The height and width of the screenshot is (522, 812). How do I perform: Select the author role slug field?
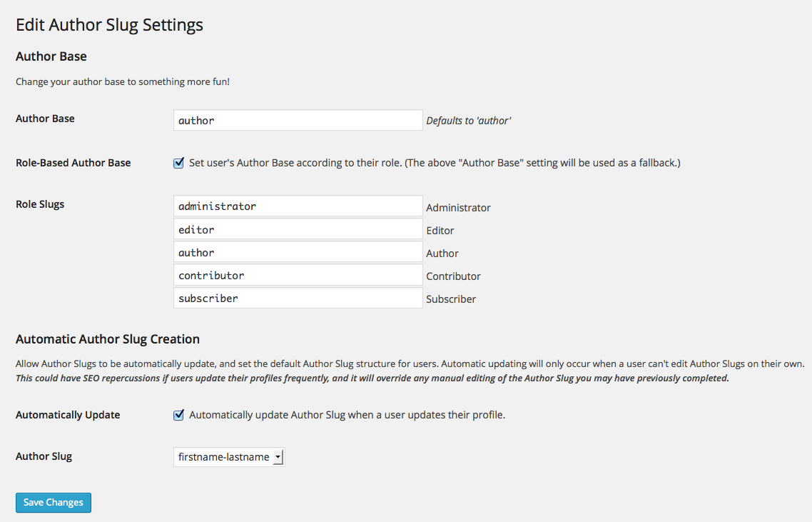pos(298,252)
